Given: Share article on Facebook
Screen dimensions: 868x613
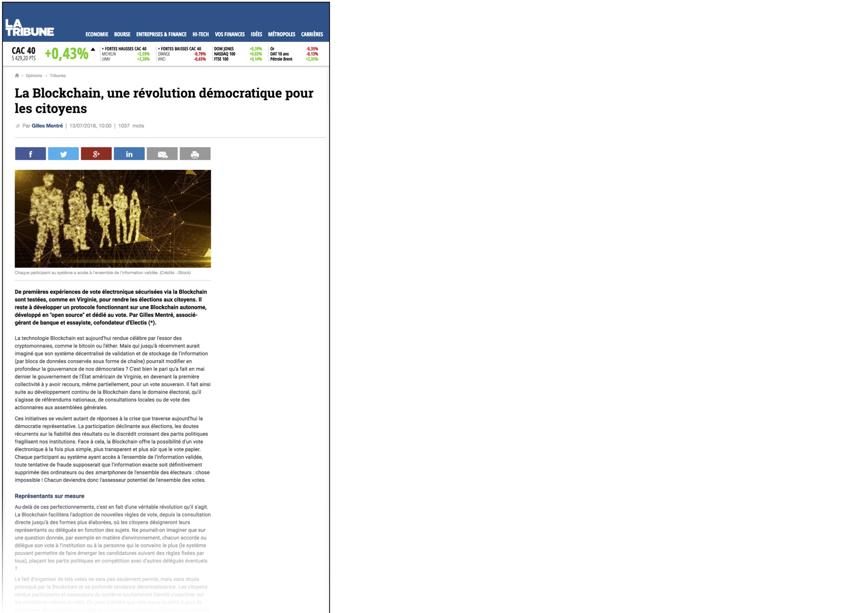Looking at the screenshot, I should pyautogui.click(x=30, y=154).
